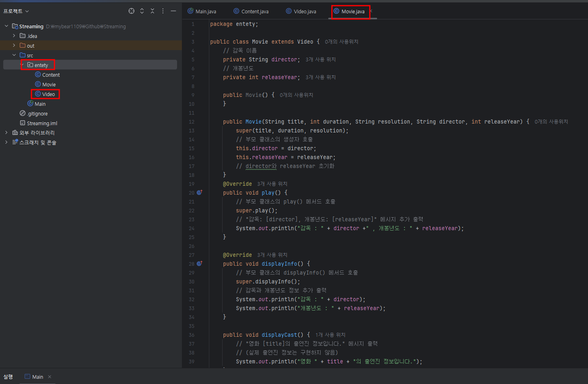Viewport: 588px width, 384px height.
Task: Select the Video class in project tree
Action: [48, 94]
